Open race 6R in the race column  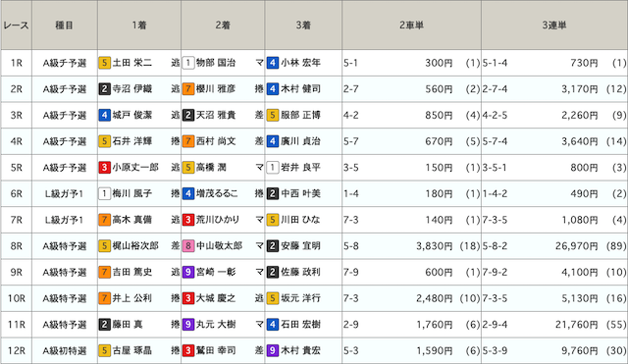pos(17,194)
